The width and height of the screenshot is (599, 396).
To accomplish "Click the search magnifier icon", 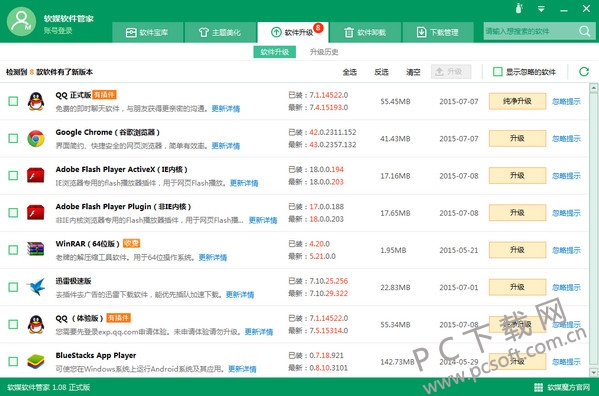I will pos(584,31).
